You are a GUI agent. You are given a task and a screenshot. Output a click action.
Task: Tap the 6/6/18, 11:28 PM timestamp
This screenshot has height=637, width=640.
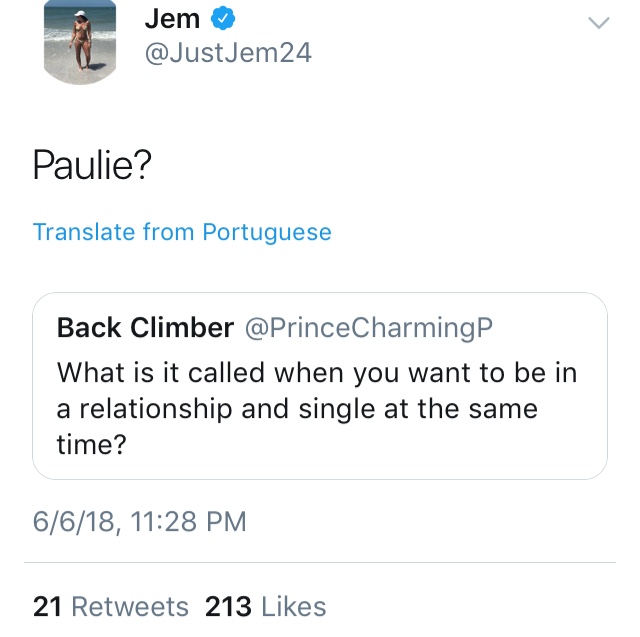[140, 522]
